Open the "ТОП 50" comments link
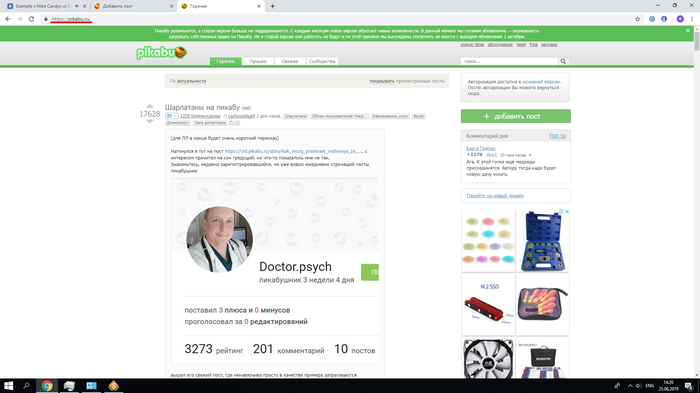700x393 pixels. pos(557,136)
